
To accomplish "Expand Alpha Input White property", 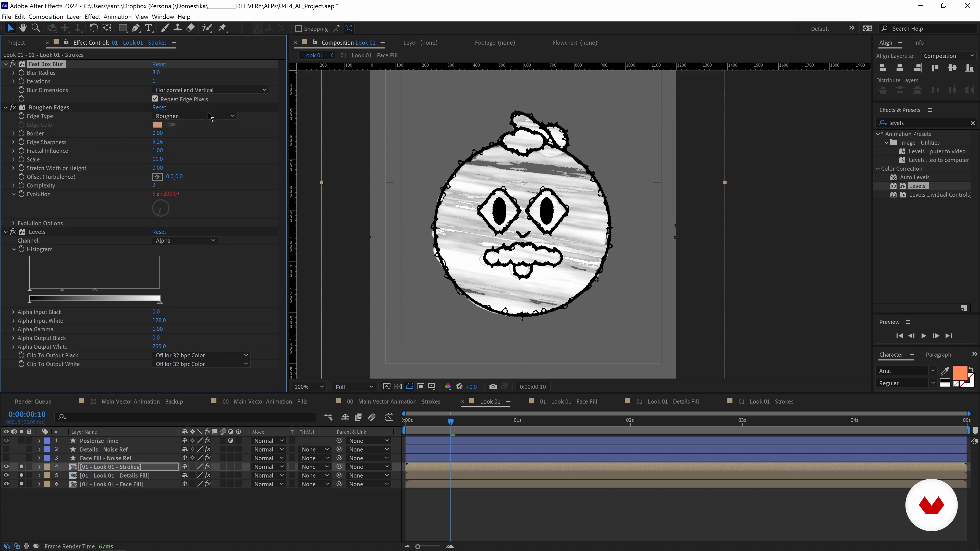I will coord(13,321).
